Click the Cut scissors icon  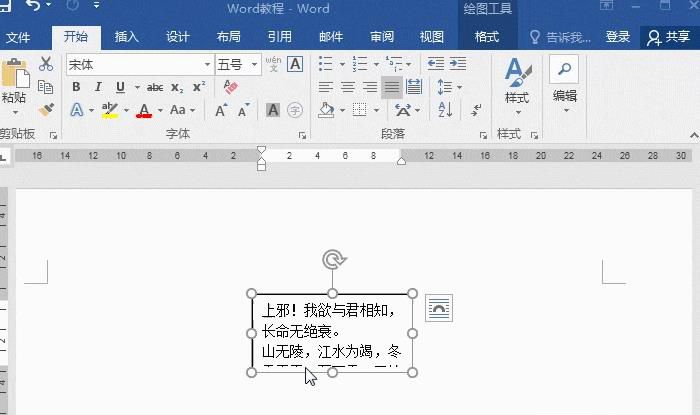46,64
